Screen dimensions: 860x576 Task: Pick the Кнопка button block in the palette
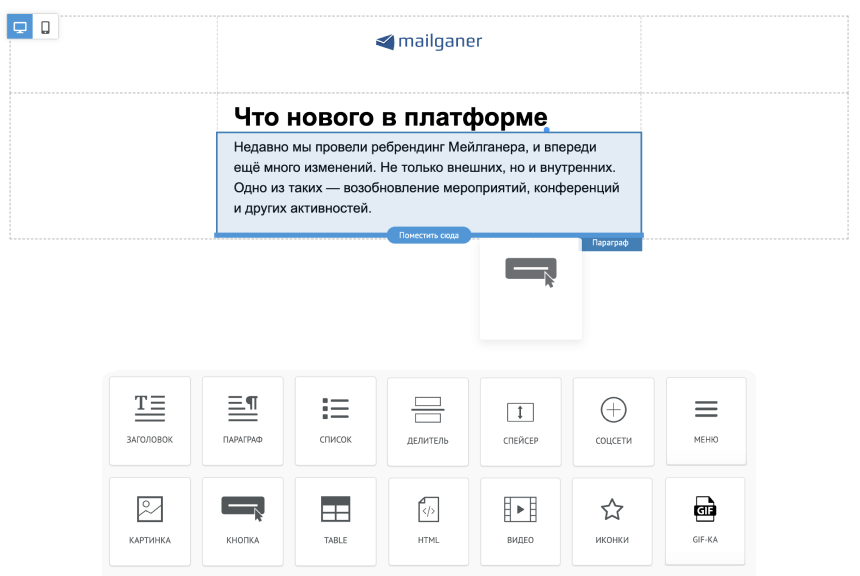coord(242,521)
